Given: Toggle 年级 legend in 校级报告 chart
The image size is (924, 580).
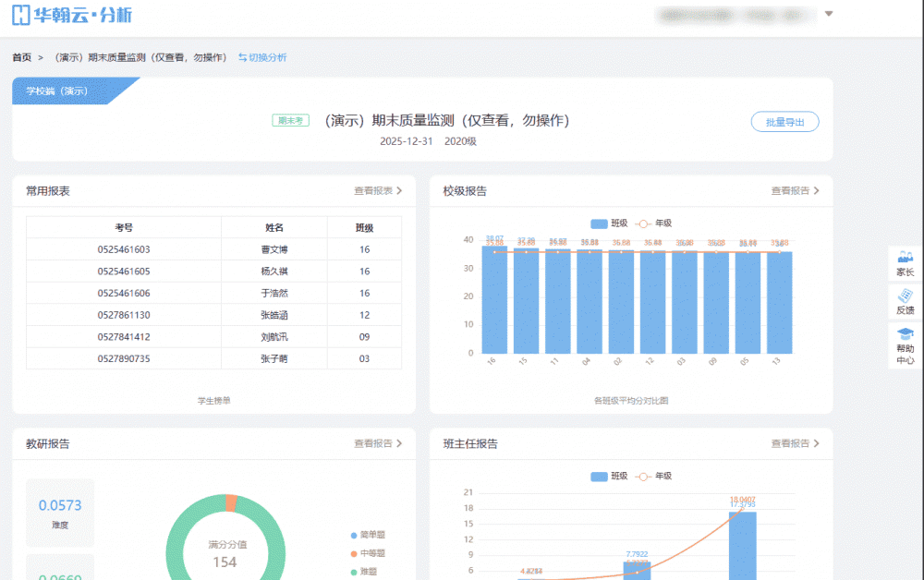Looking at the screenshot, I should pos(653,224).
